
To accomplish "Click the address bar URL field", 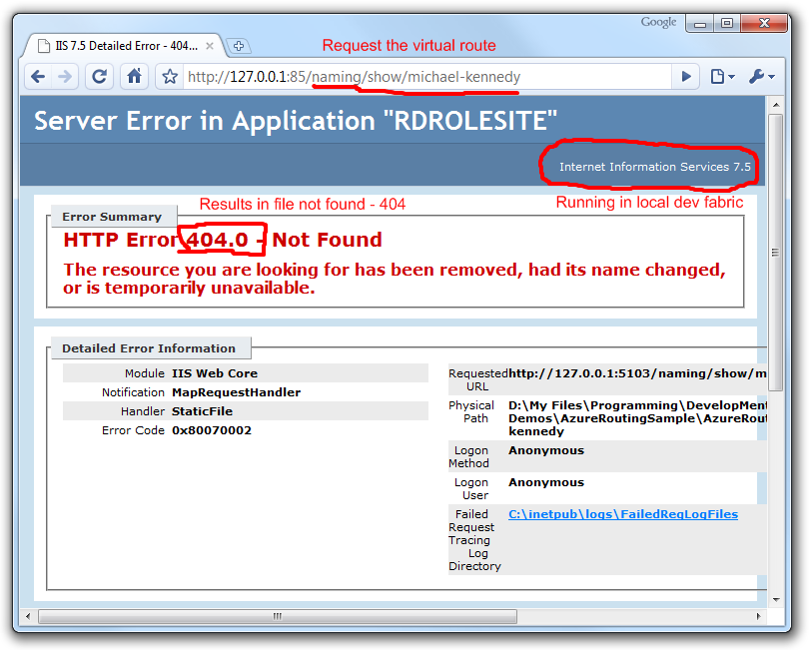I will tap(419, 77).
